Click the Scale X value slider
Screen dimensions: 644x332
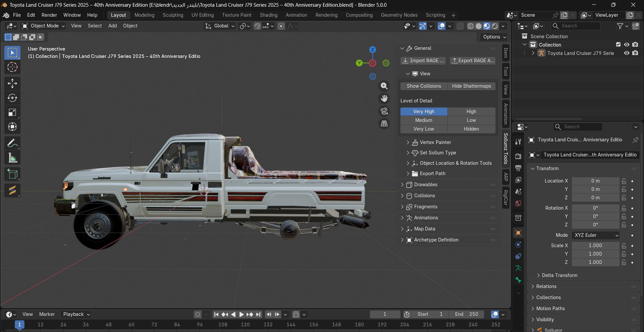(595, 246)
